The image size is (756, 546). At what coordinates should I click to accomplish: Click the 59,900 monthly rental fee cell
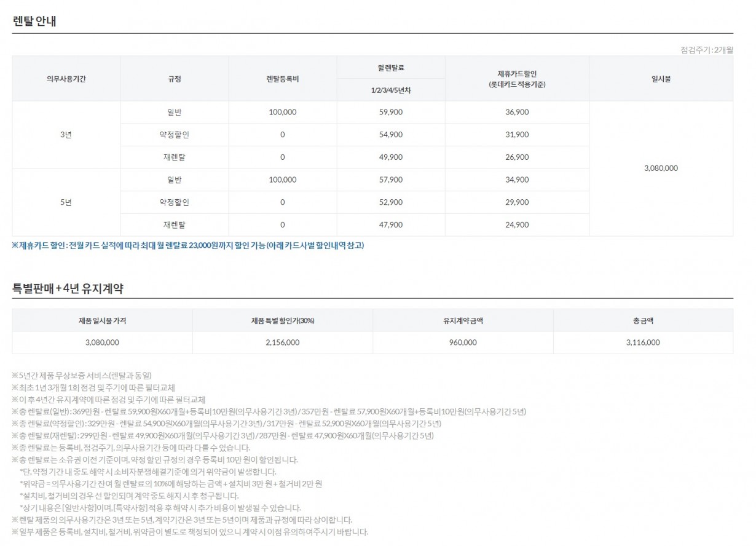391,112
